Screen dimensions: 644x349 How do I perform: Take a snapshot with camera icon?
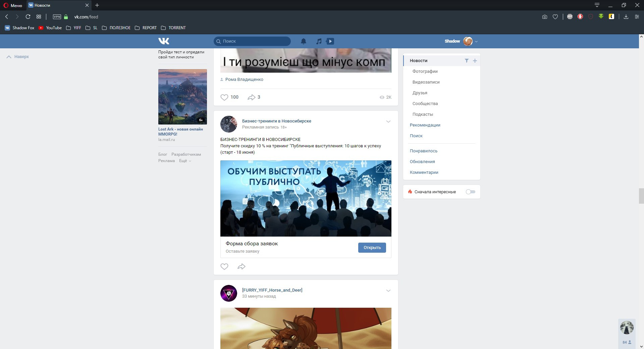tap(545, 17)
